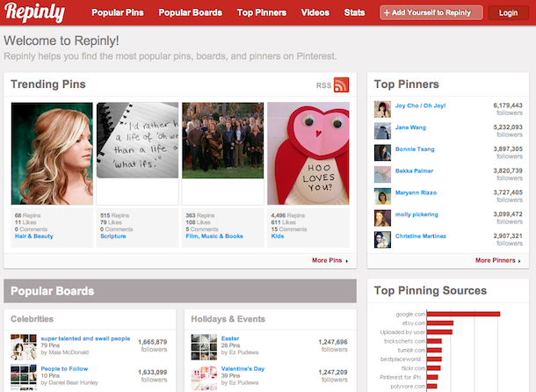This screenshot has height=392, width=536.
Task: Open the RSS feed icon
Action: [x=341, y=85]
